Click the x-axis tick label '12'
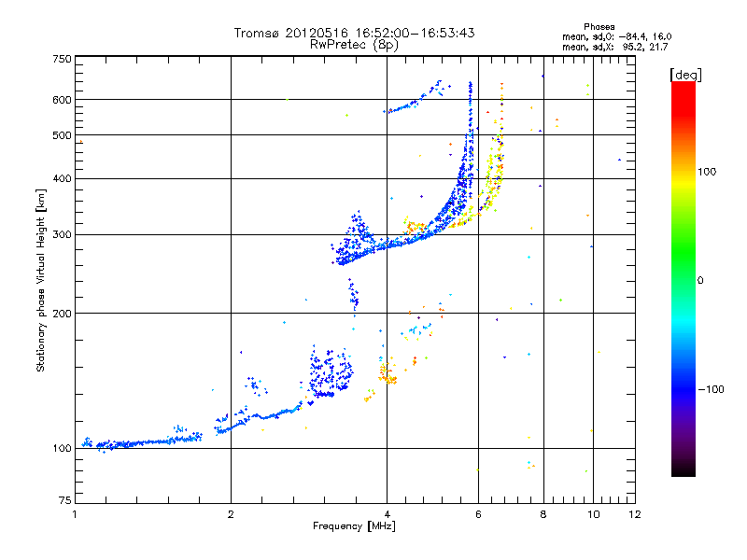Screen dimensions: 747x560 point(635,514)
